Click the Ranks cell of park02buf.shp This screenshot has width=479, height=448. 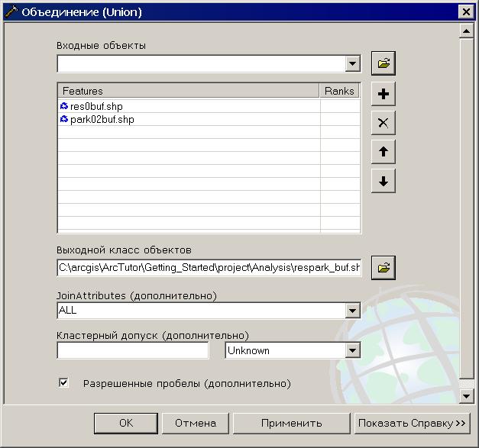point(340,119)
